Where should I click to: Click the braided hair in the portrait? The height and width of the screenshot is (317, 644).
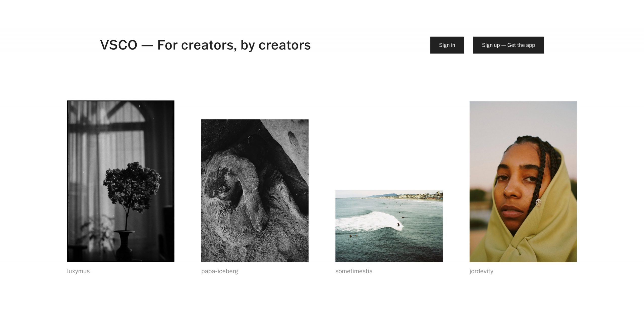[541, 156]
